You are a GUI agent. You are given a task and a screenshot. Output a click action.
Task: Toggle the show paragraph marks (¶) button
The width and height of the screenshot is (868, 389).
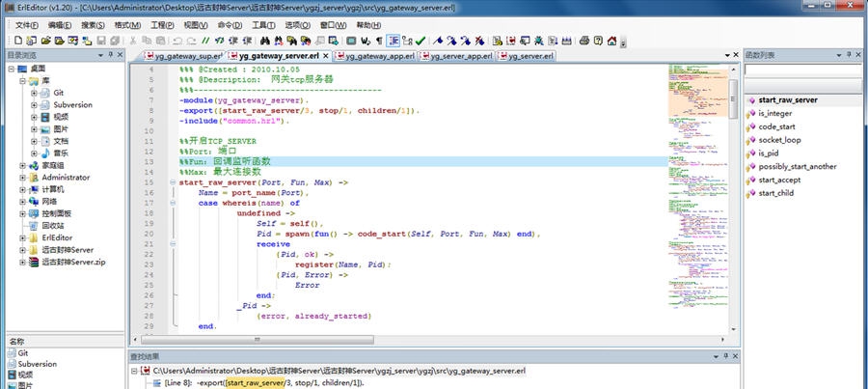(x=379, y=41)
